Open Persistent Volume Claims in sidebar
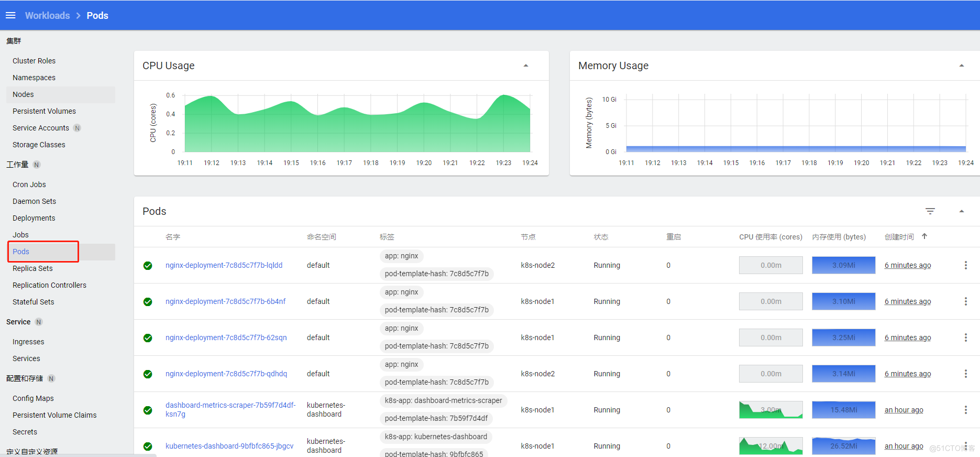 tap(54, 415)
